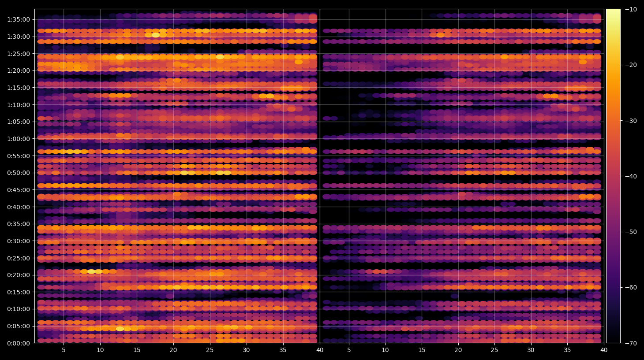Click the 0:55:00 y-axis time label

point(19,156)
